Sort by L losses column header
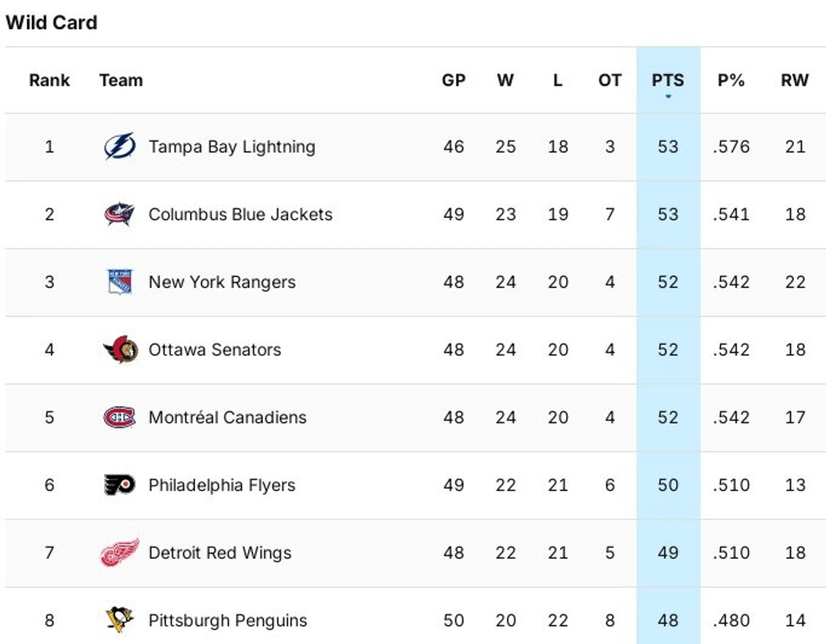Viewport: 826px width, 644px height. coord(557,80)
